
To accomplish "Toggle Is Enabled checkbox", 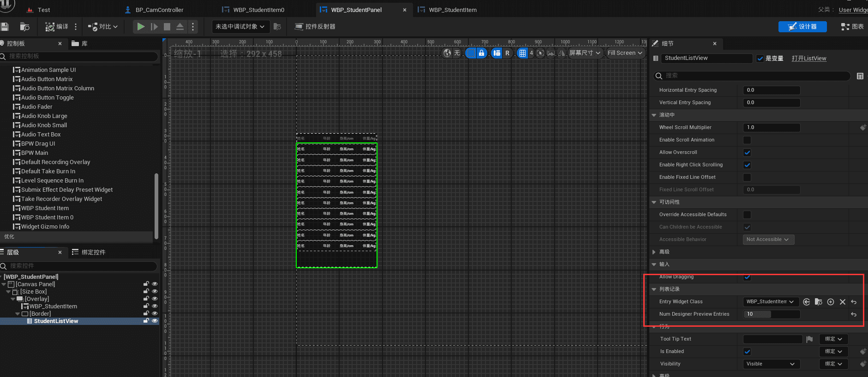I will click(747, 352).
